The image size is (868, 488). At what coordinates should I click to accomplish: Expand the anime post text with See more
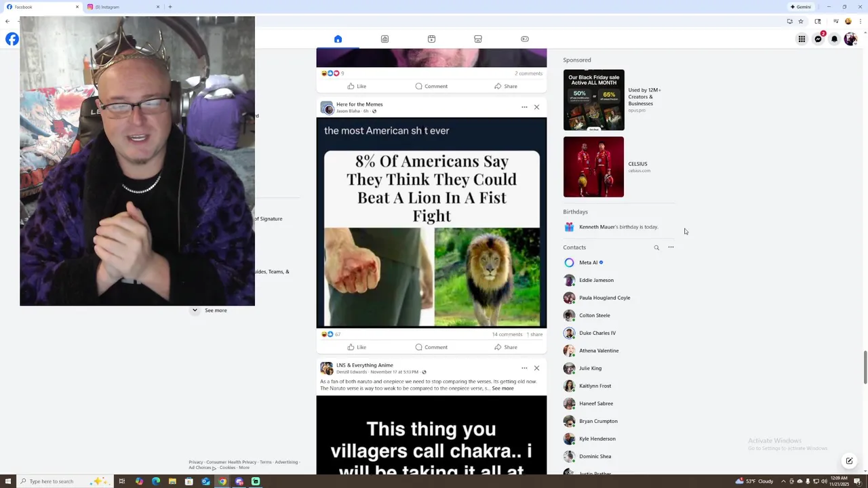(x=502, y=388)
